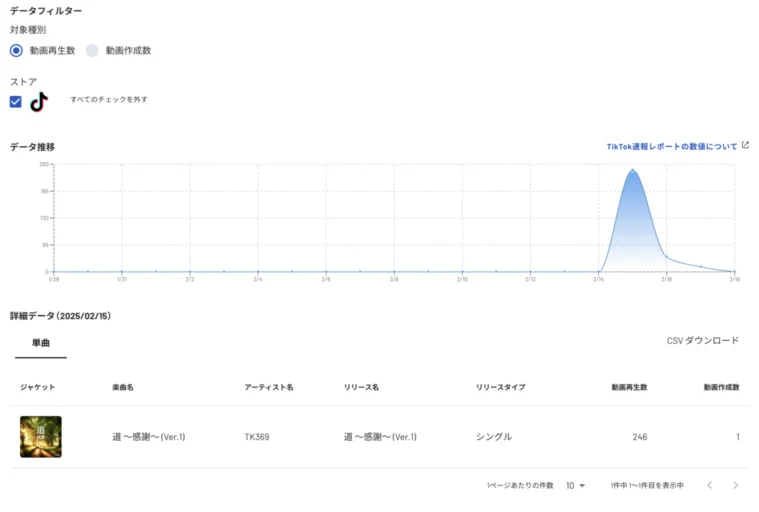Select the 動画作成数 radio button
Viewport: 759px width, 512px height.
tap(92, 50)
